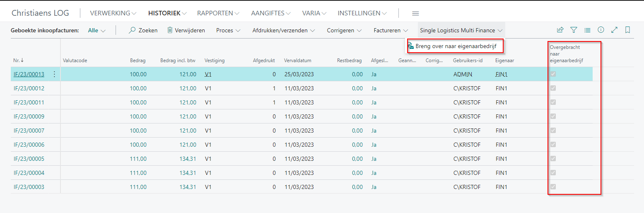
Task: Open the Corrigeren dropdown menu
Action: (344, 30)
